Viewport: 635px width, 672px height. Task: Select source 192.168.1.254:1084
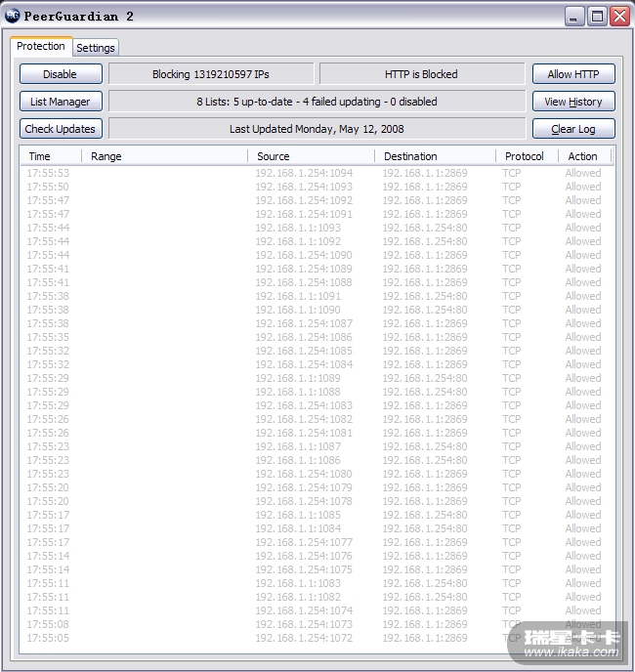(x=304, y=364)
